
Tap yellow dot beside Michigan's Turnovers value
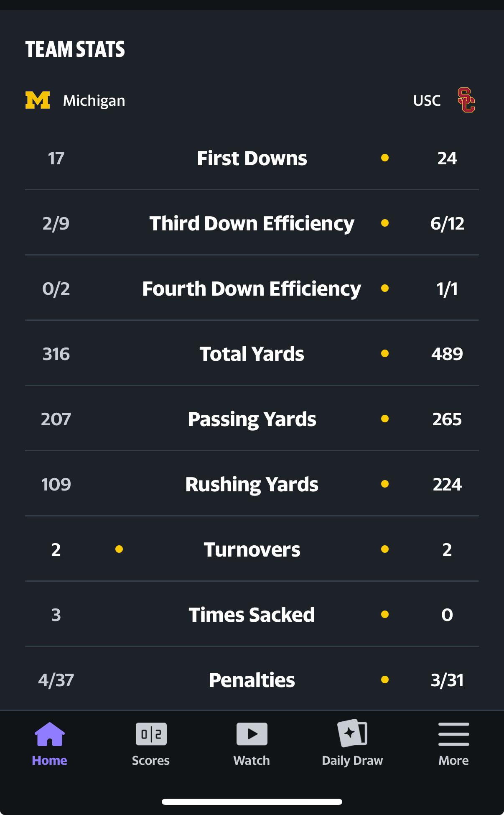(x=119, y=549)
